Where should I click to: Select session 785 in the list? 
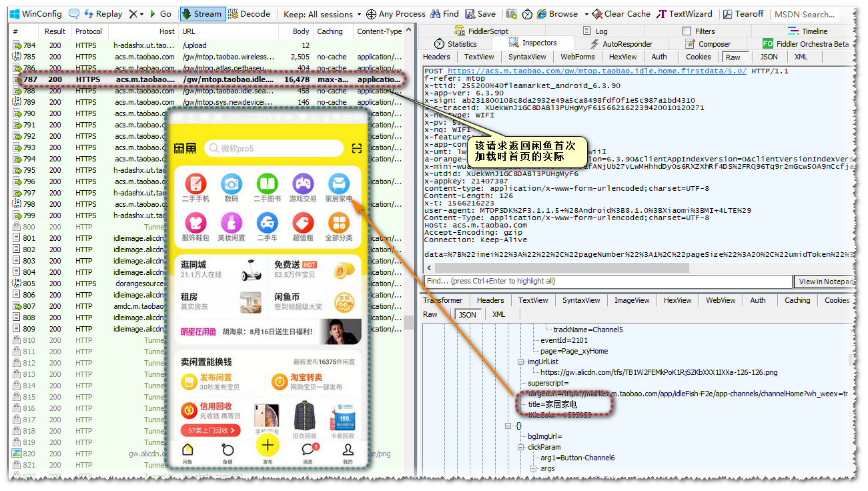[x=207, y=57]
